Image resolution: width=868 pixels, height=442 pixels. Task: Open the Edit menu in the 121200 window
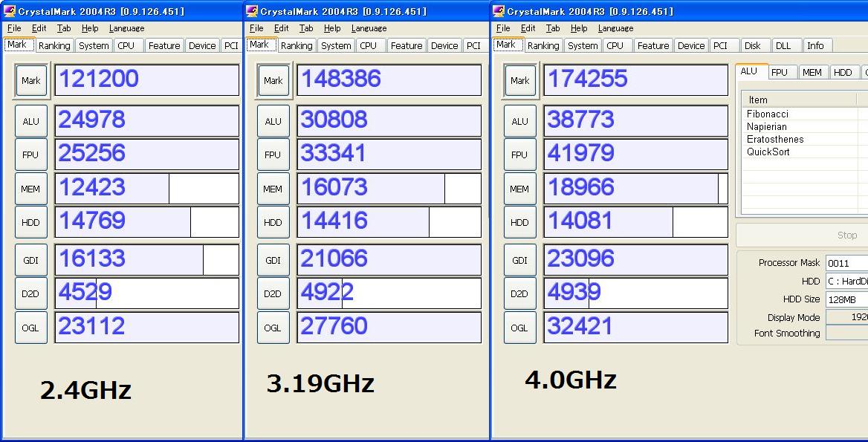(39, 28)
